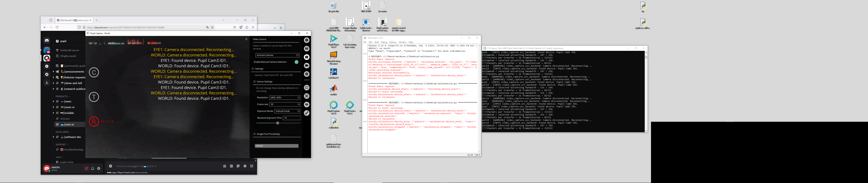The width and height of the screenshot is (868, 183).
Task: Open the gift icon in Discord message bar
Action: [x=224, y=166]
